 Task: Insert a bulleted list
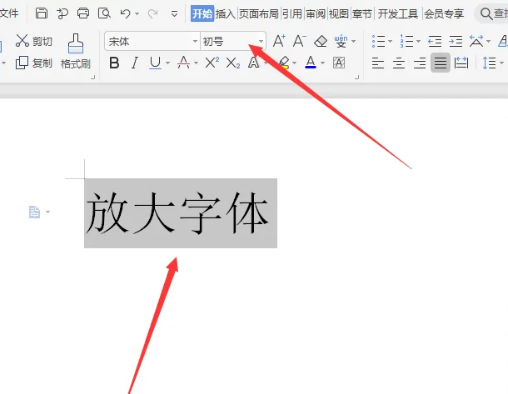pos(378,41)
